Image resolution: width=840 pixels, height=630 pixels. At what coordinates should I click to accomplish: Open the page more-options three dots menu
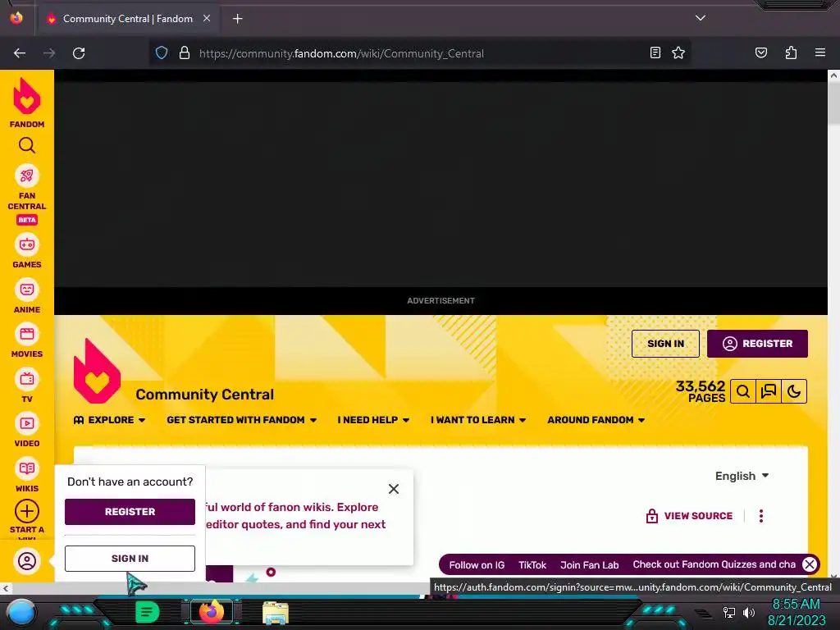pyautogui.click(x=760, y=516)
